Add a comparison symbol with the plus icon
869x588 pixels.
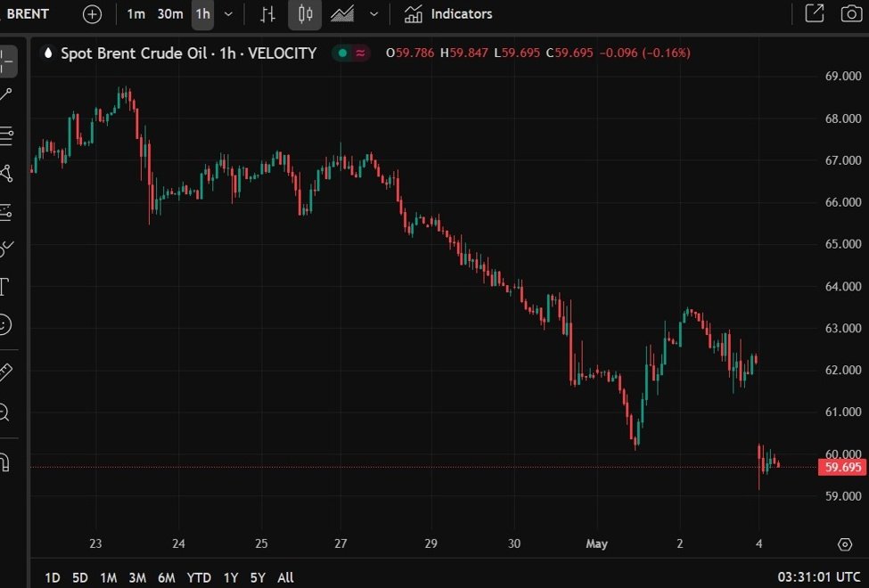tap(92, 13)
